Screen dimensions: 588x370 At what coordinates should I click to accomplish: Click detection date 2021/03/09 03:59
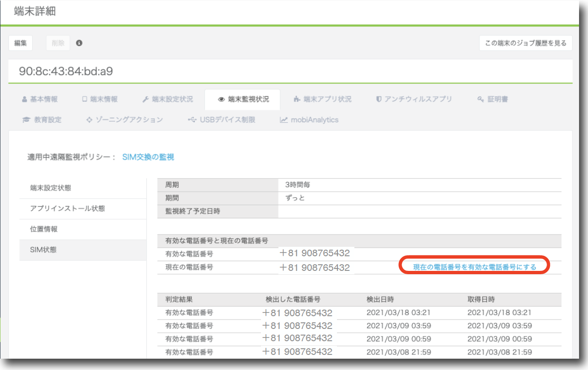point(399,326)
